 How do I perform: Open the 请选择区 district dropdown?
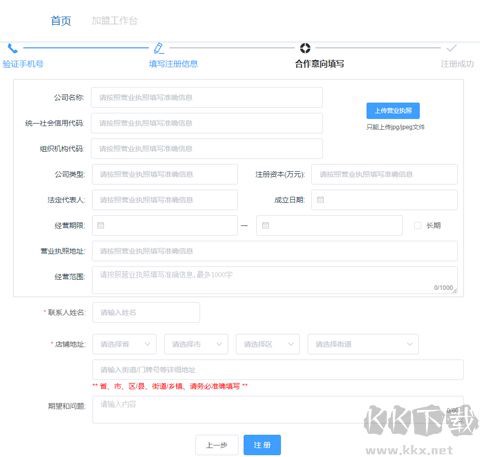268,344
